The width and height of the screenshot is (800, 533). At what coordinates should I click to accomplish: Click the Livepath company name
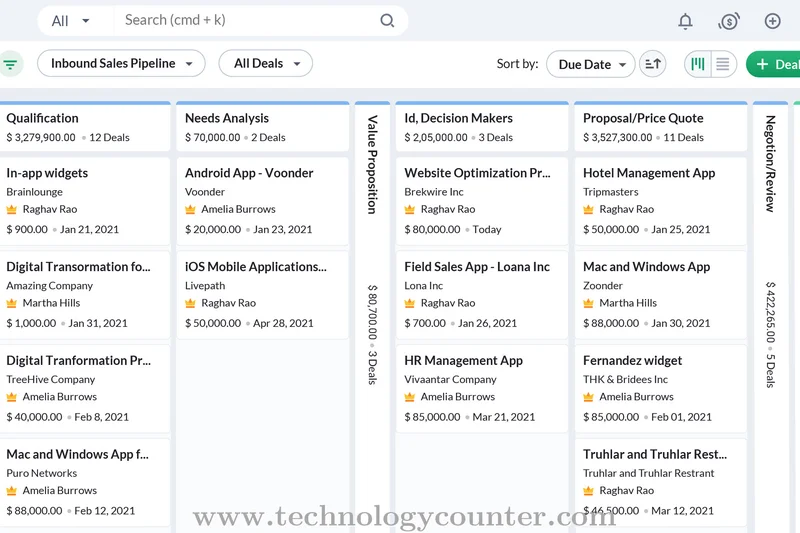pos(205,286)
